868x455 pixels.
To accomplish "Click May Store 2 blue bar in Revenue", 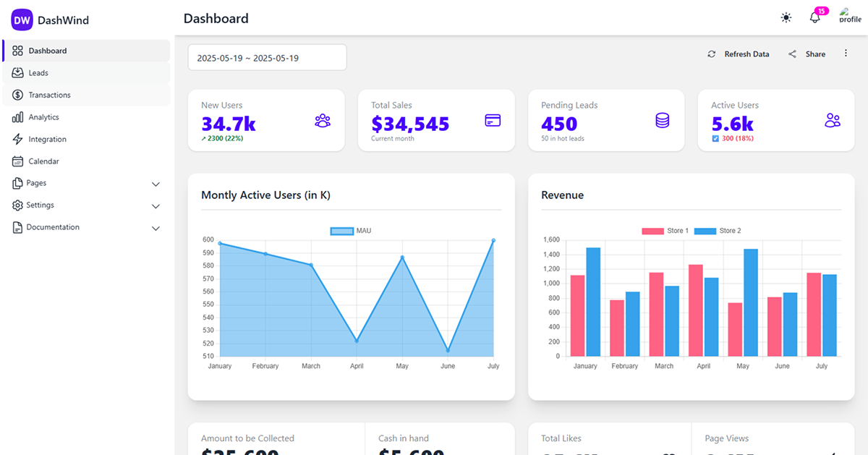I will (x=751, y=302).
